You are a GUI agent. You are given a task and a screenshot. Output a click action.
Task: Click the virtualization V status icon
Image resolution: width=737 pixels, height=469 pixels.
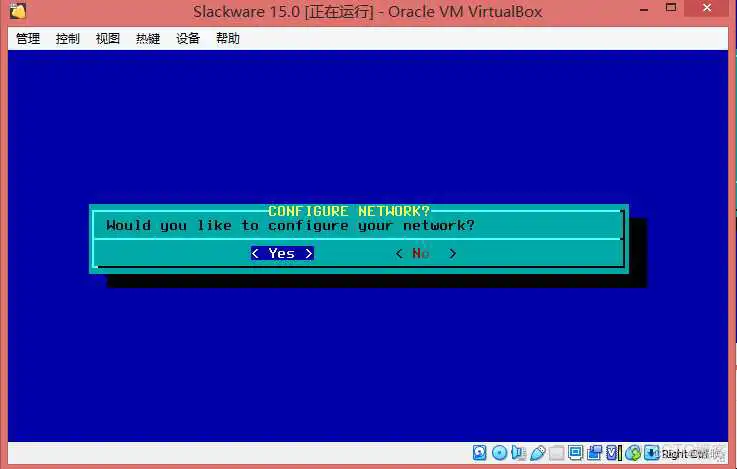coord(613,453)
